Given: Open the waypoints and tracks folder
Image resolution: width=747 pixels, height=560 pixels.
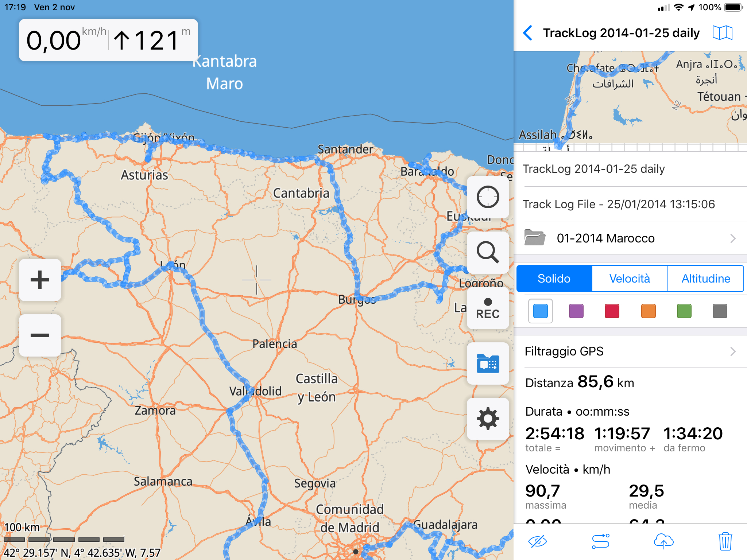Looking at the screenshot, I should pyautogui.click(x=488, y=363).
